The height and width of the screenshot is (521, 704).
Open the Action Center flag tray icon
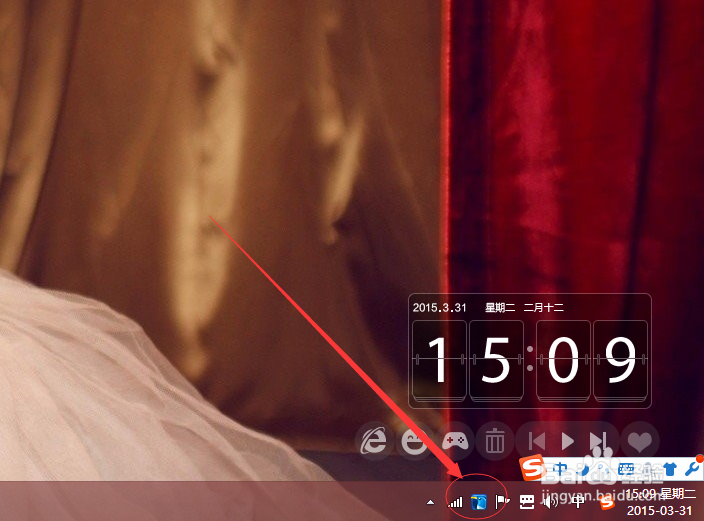click(502, 502)
